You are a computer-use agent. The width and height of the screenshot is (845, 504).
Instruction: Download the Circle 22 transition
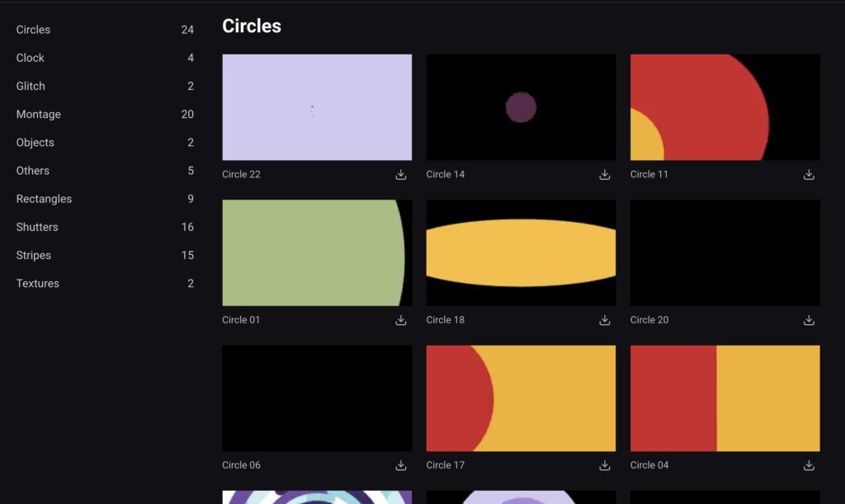coord(401,175)
